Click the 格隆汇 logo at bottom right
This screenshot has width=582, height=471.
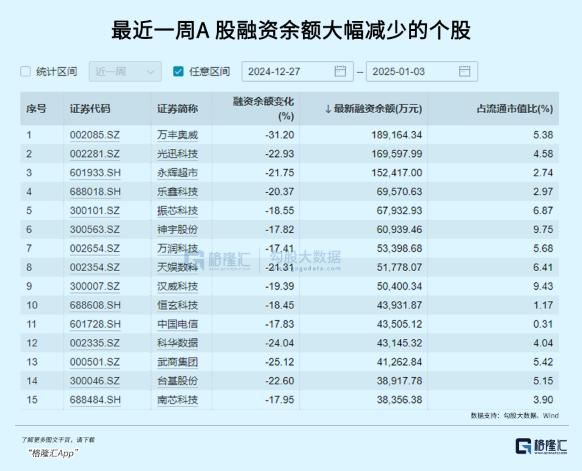point(541,446)
